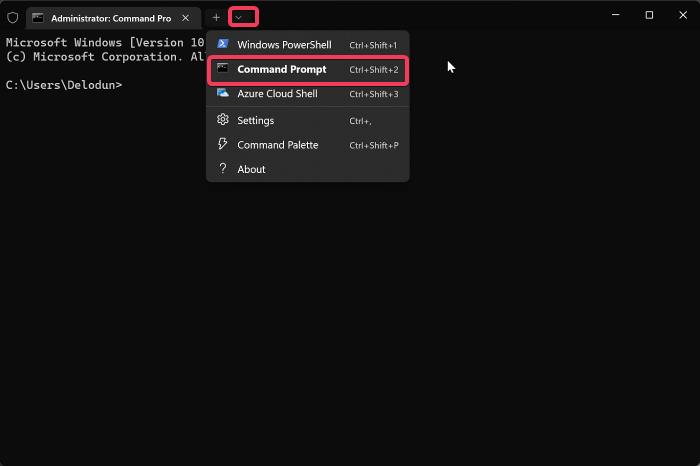Click the Ctrl+Shift+2 shortcut text

(374, 70)
